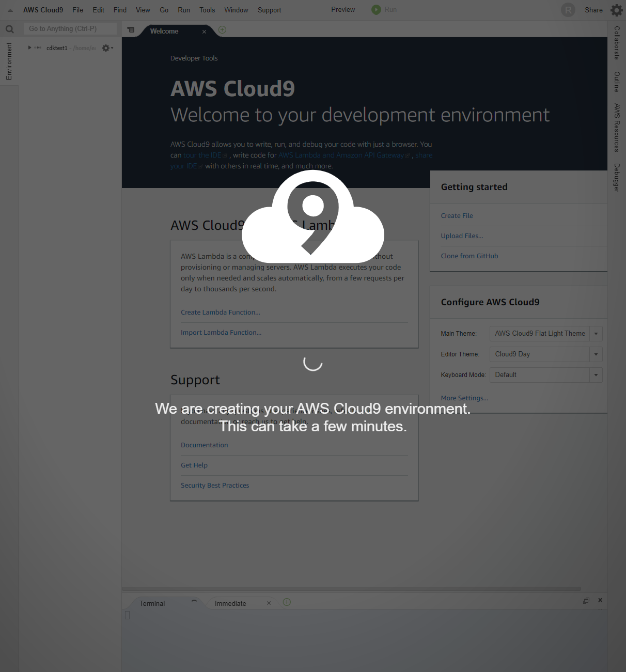Maximize the console panel

pos(586,601)
